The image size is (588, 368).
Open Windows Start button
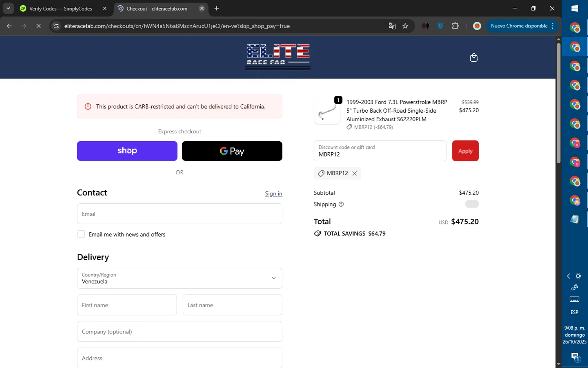[575, 8]
